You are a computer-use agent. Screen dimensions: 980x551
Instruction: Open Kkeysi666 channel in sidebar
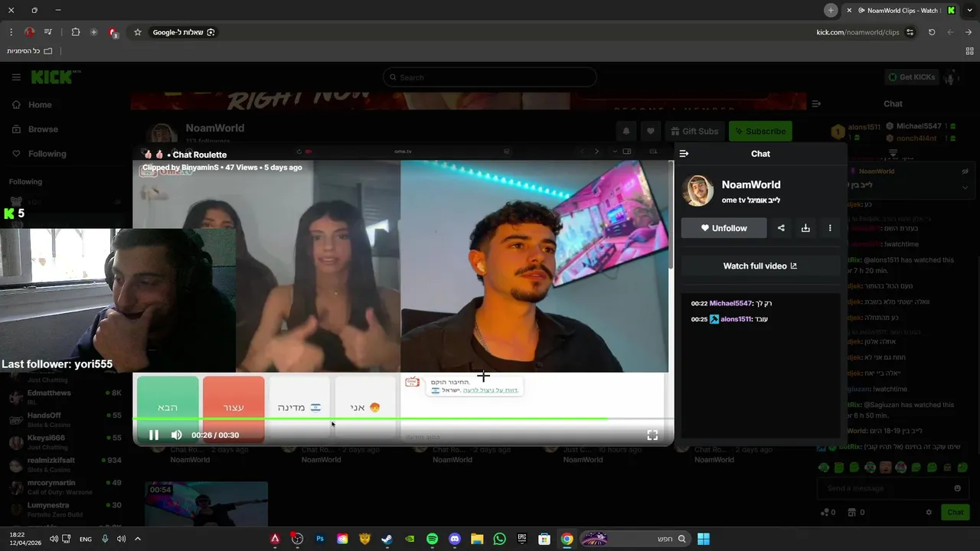64,442
